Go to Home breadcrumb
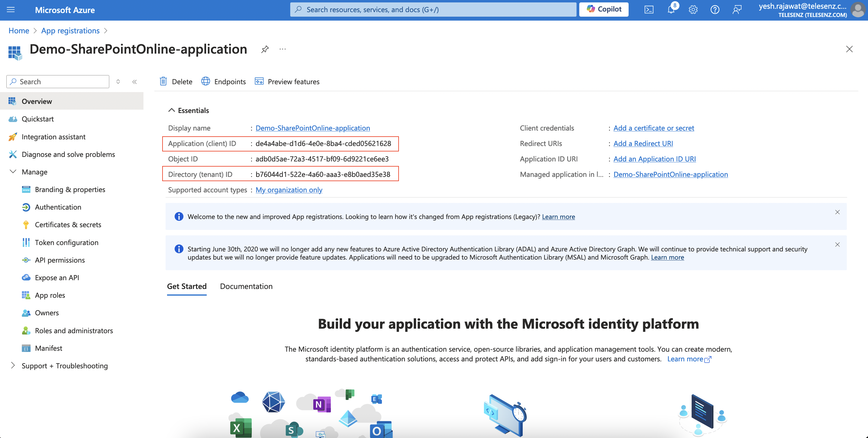 [19, 30]
